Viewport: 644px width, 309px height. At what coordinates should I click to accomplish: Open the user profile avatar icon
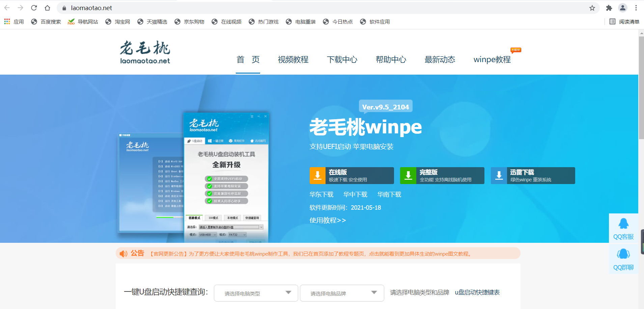(x=622, y=8)
